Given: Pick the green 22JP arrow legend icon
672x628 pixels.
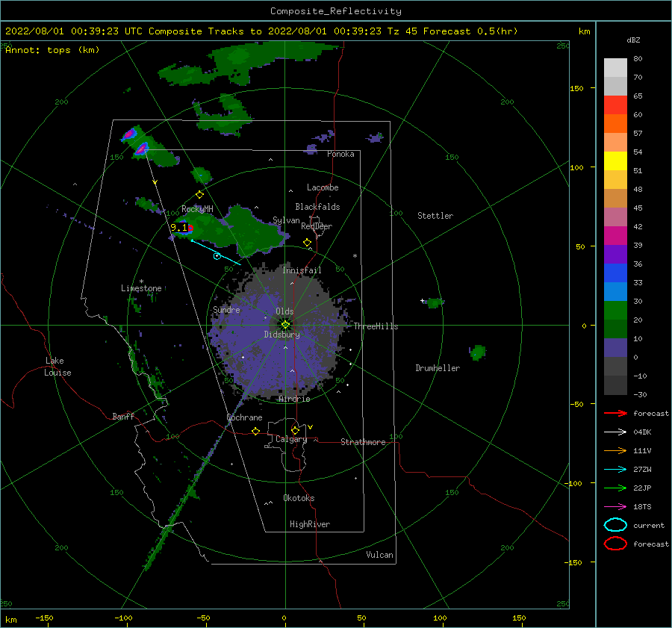Looking at the screenshot, I should 615,488.
